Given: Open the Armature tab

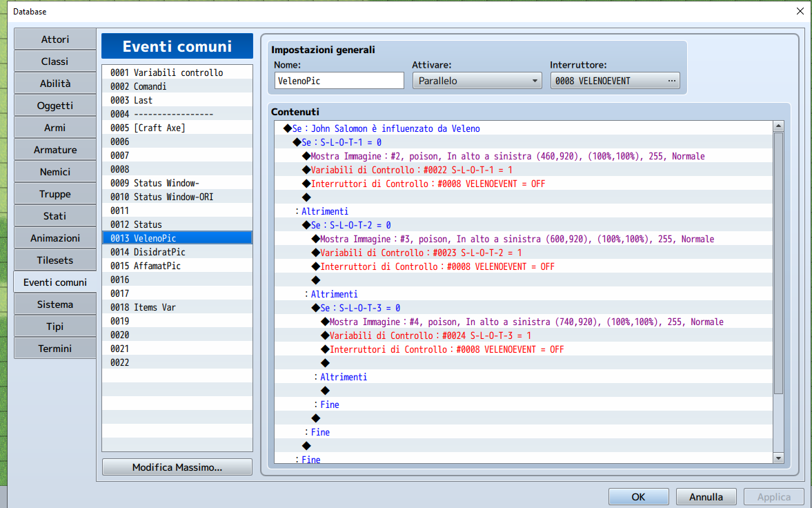Looking at the screenshot, I should (x=55, y=150).
